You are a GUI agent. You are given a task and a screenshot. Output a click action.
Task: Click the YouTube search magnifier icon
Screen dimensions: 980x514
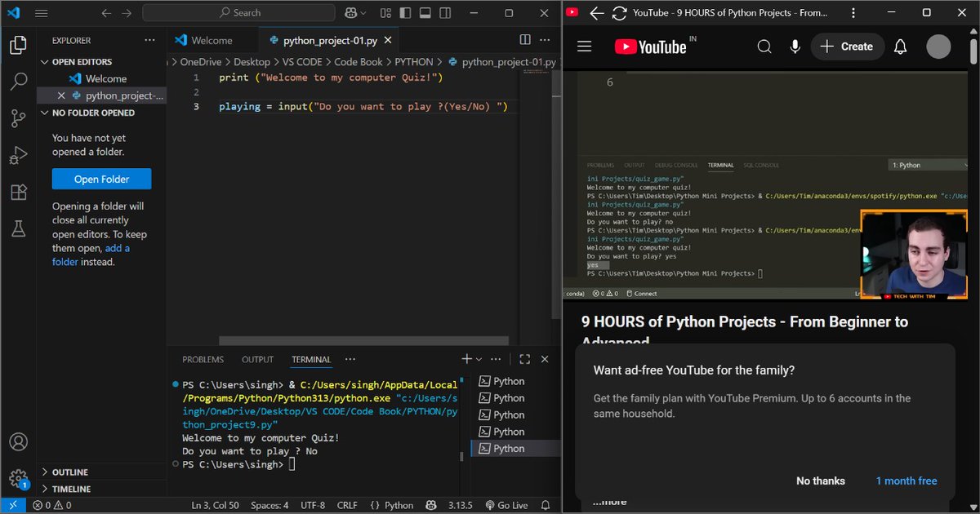click(x=764, y=47)
